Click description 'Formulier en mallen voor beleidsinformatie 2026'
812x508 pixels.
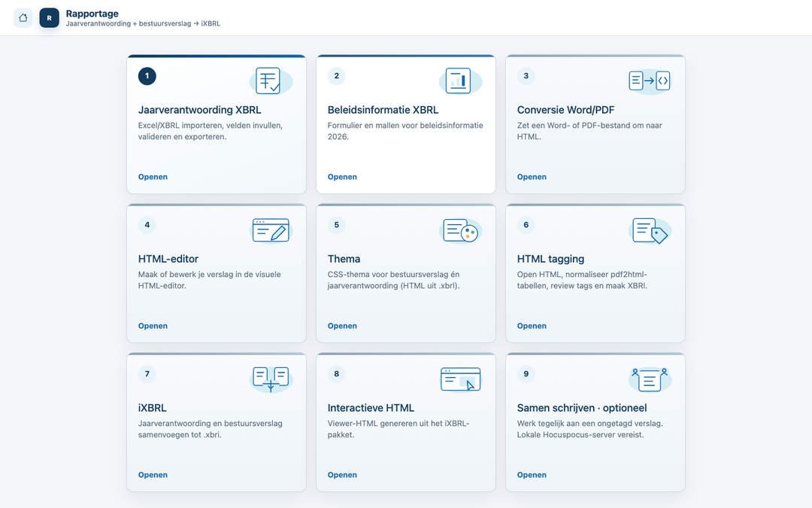(405, 131)
